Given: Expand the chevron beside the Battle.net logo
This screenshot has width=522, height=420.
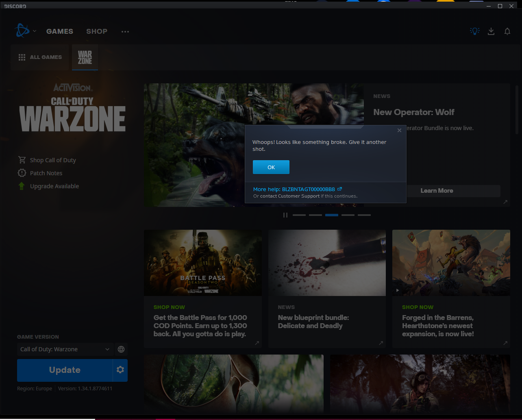Looking at the screenshot, I should pos(35,31).
